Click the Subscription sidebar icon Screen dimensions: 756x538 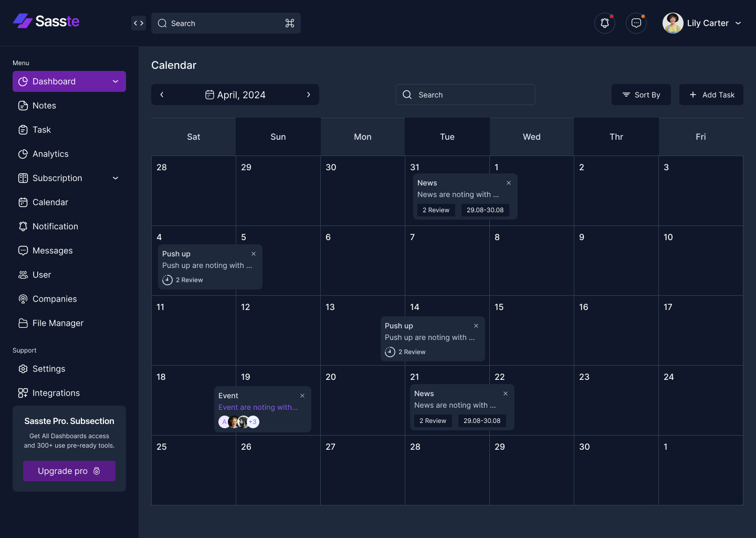[23, 178]
